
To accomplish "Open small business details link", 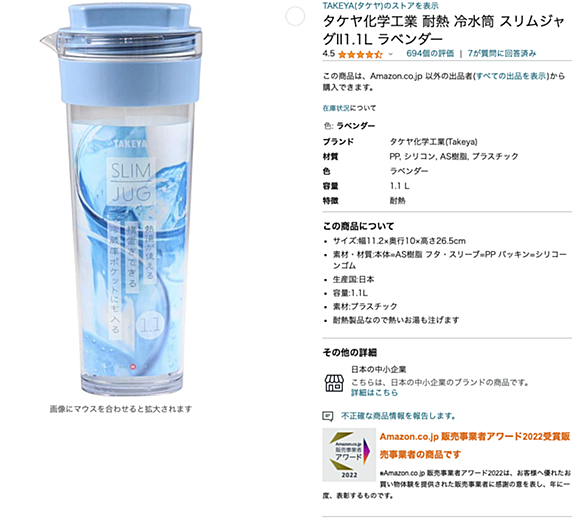I will 374,393.
